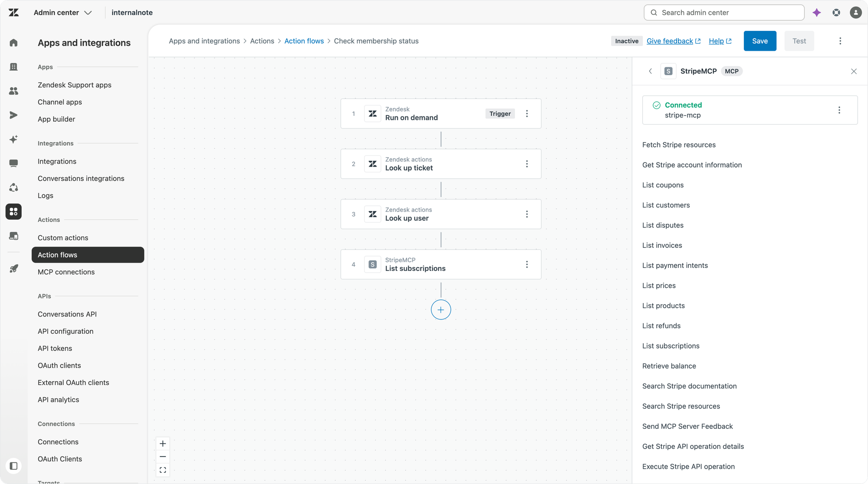Open API tokens in sidebar
This screenshot has width=868, height=484.
coord(55,348)
